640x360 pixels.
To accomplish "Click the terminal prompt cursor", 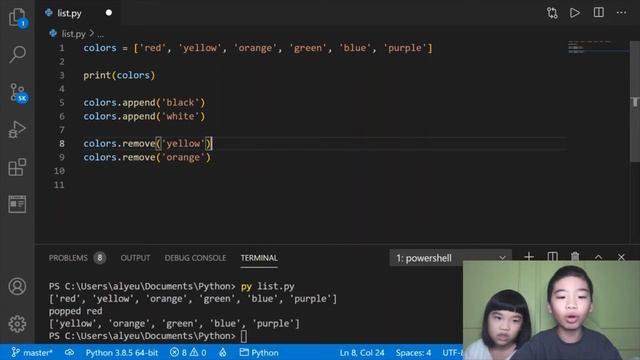I will [x=244, y=336].
